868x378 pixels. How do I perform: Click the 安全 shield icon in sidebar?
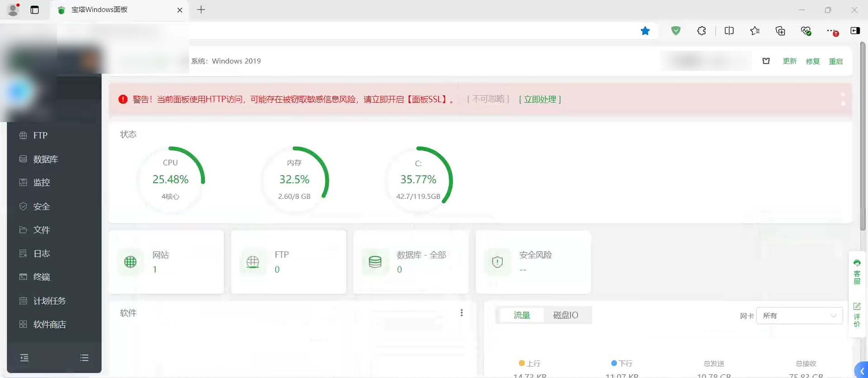[23, 206]
